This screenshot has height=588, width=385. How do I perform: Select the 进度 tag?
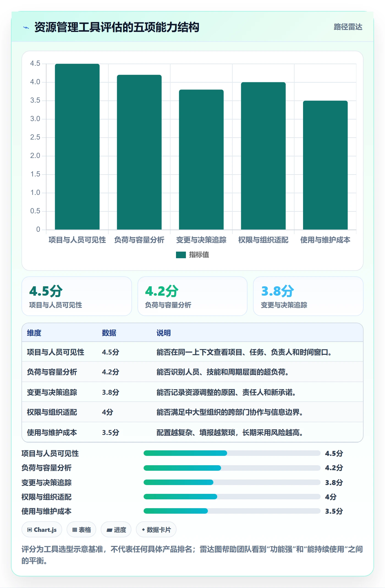click(116, 530)
